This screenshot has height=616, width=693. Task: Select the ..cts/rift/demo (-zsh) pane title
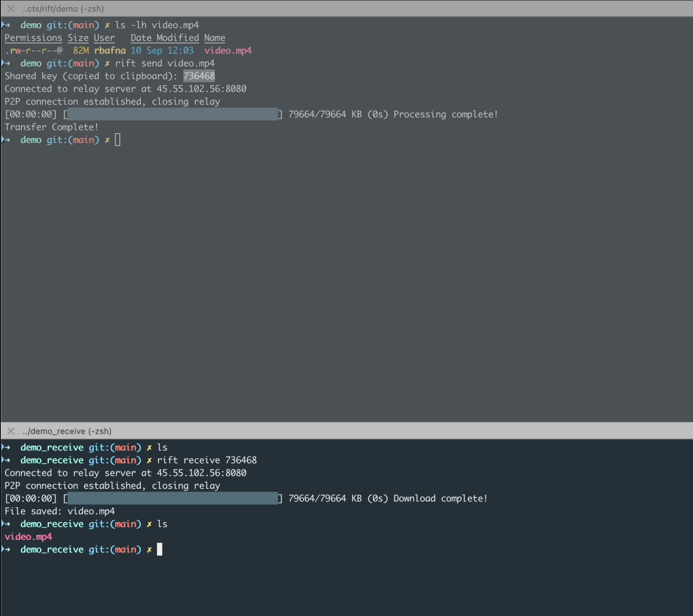pos(63,9)
